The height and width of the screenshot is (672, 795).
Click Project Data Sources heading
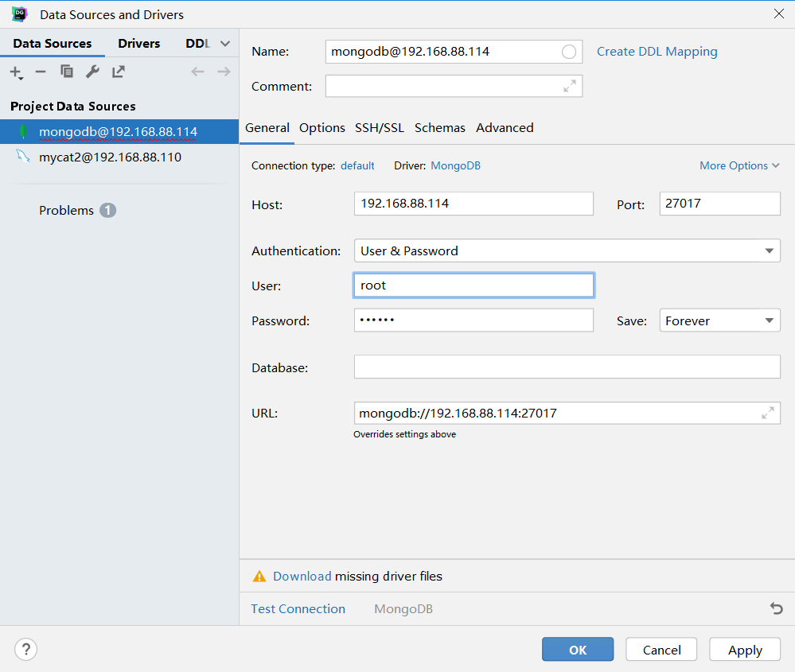point(73,107)
